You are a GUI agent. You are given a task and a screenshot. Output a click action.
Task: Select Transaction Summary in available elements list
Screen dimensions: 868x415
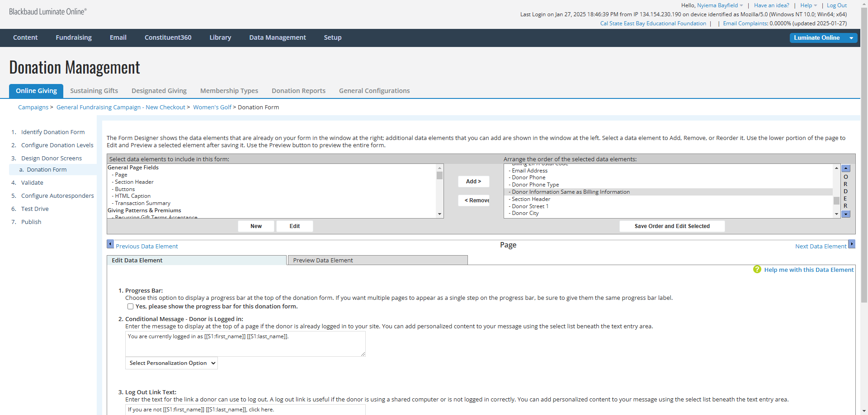pyautogui.click(x=272, y=203)
